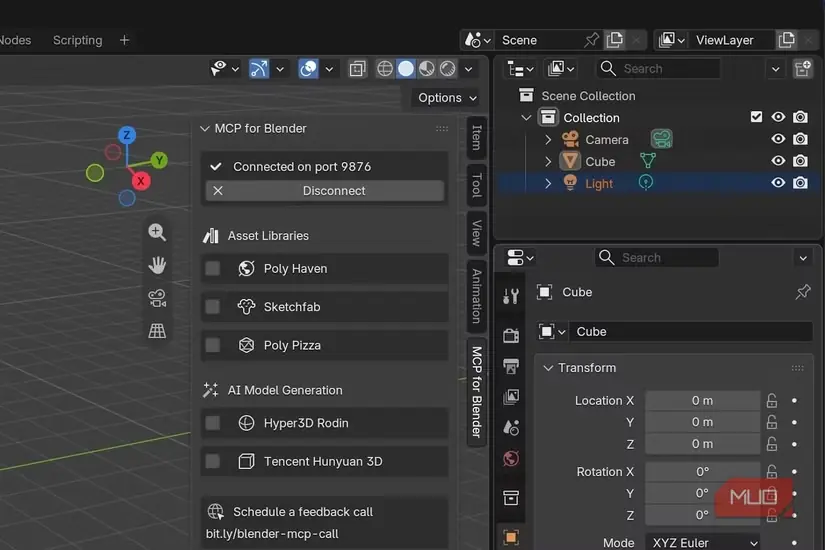
Task: Open the Options dropdown
Action: tap(447, 98)
